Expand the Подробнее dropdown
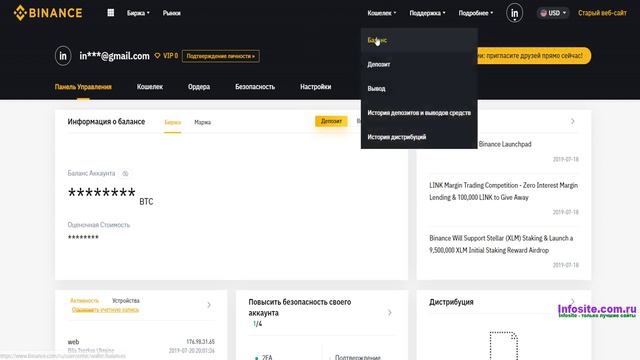 pyautogui.click(x=476, y=13)
